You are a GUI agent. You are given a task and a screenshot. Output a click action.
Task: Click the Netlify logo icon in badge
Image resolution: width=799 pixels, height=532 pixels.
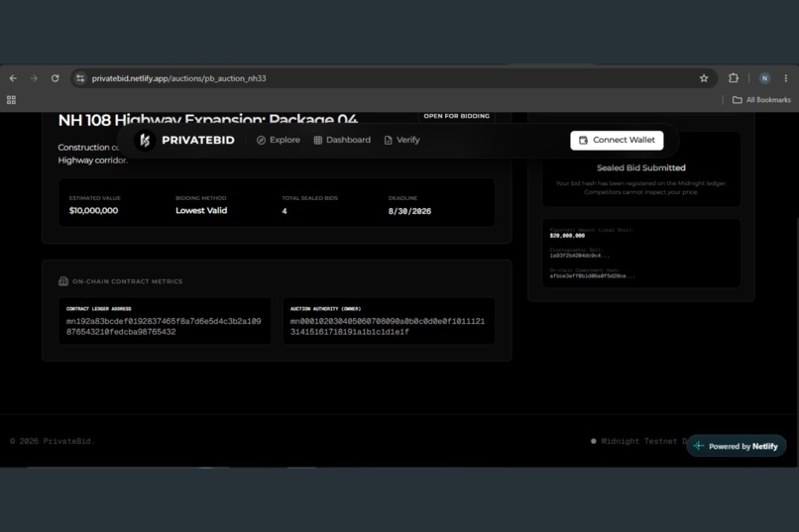tap(699, 446)
